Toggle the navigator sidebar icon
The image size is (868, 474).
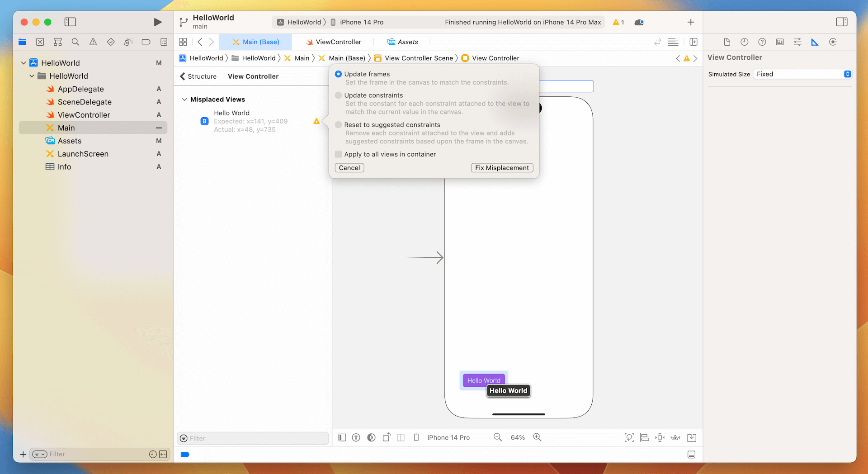[70, 22]
